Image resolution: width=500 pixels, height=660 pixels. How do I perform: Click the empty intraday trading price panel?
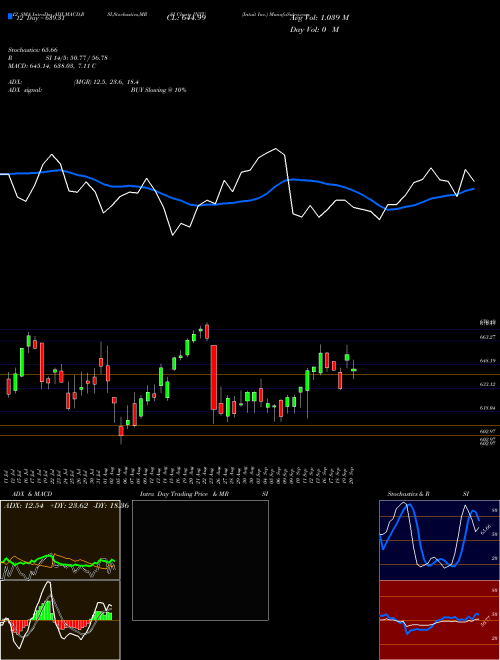200,560
